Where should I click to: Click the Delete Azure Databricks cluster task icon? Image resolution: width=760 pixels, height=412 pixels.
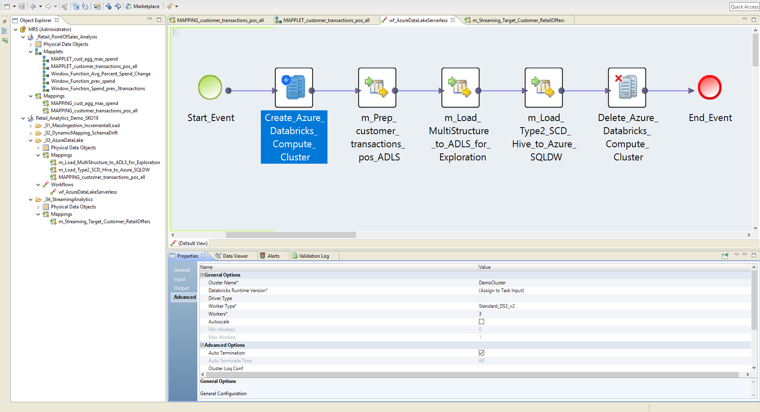pyautogui.click(x=627, y=88)
